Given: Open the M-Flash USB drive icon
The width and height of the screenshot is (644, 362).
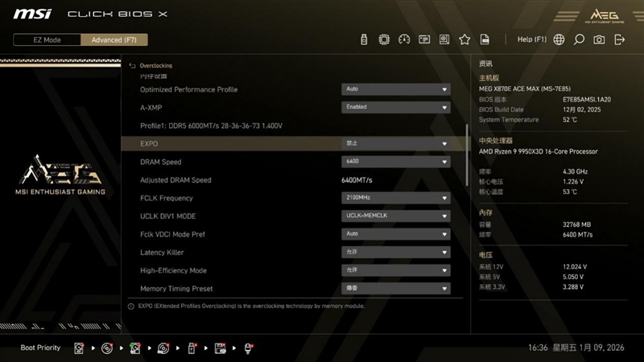Looking at the screenshot, I should tap(364, 39).
